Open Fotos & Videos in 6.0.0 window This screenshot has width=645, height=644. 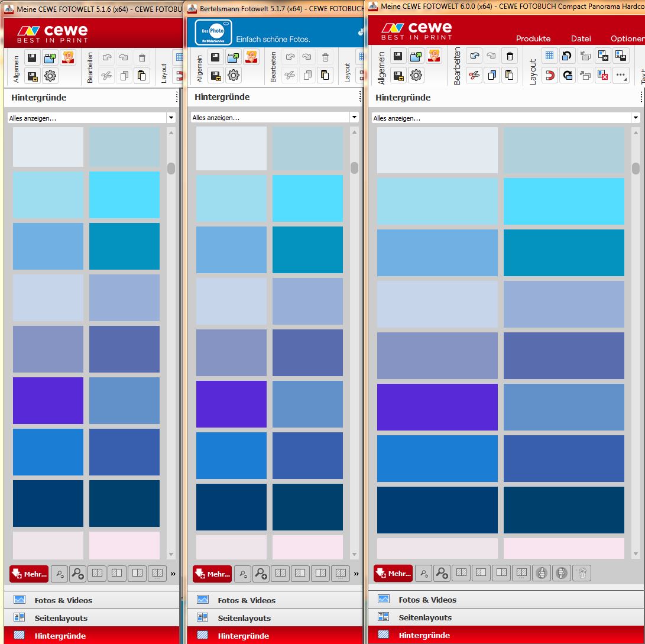[x=507, y=600]
